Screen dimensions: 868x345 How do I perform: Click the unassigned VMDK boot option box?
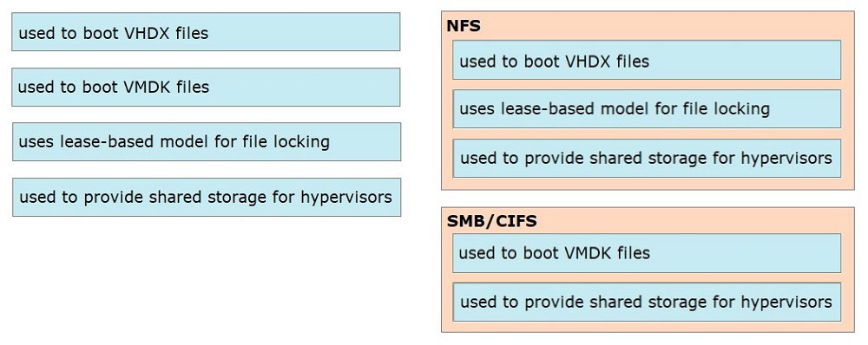[x=206, y=87]
